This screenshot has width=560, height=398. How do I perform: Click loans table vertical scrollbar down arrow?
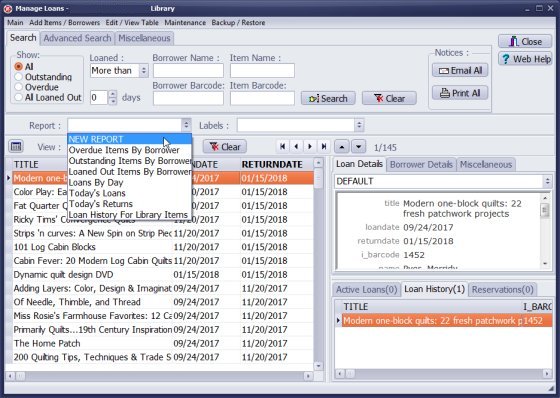coord(318,366)
